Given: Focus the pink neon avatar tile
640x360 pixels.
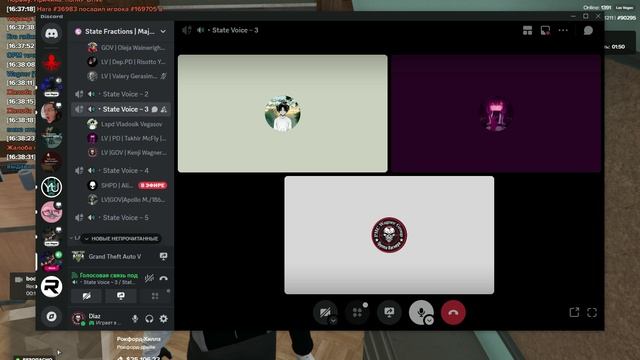Looking at the screenshot, I should (496, 113).
